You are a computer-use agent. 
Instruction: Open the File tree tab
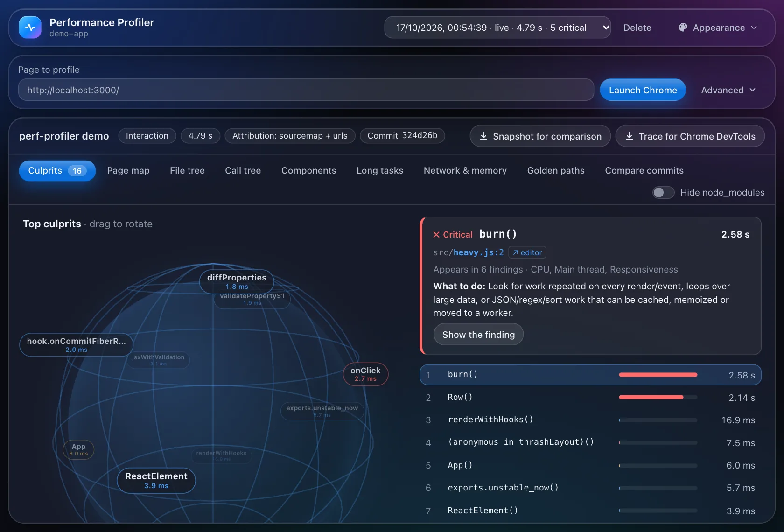click(187, 171)
